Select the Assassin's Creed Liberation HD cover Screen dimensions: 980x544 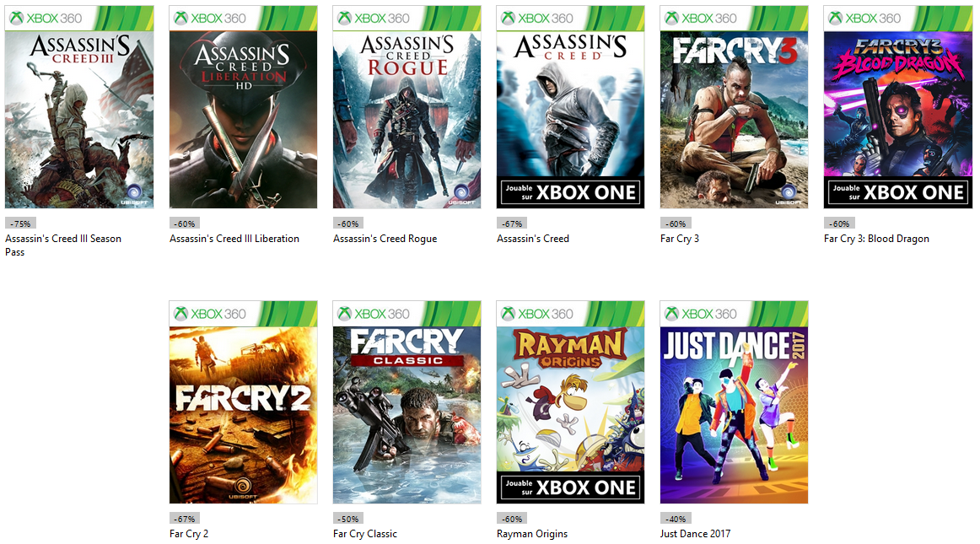click(243, 107)
